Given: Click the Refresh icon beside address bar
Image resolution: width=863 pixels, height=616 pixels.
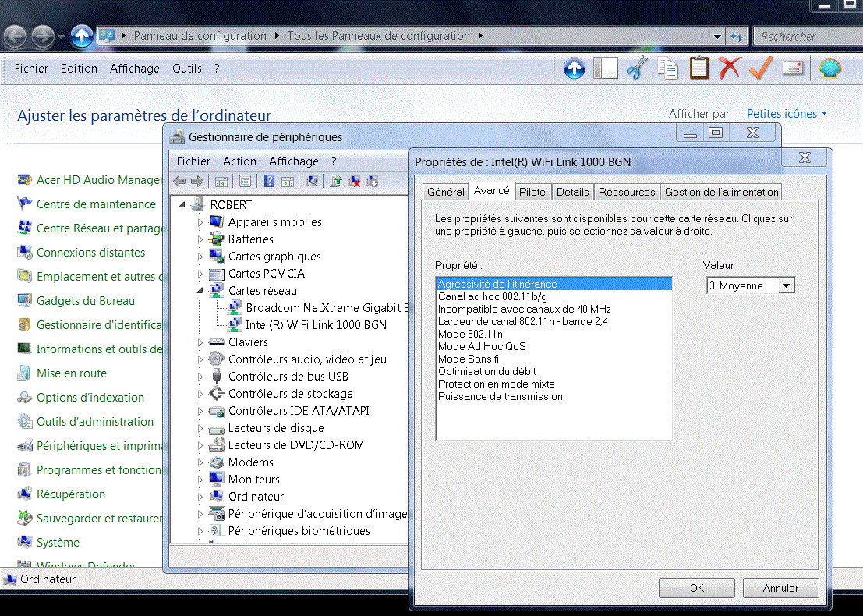Looking at the screenshot, I should pyautogui.click(x=737, y=37).
